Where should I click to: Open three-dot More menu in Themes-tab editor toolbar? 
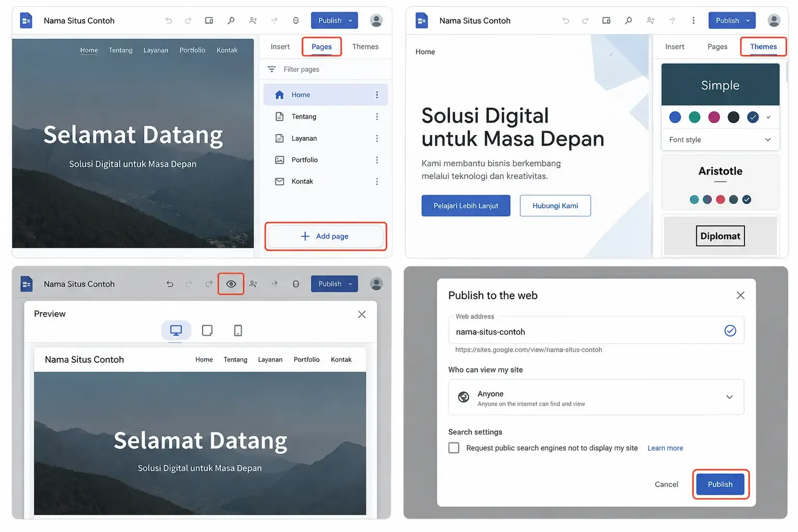click(693, 21)
